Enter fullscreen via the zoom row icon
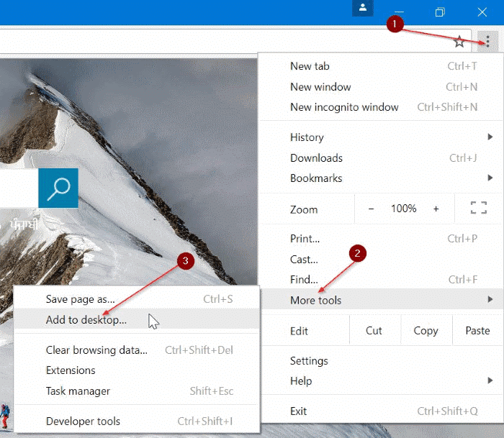Image resolution: width=504 pixels, height=438 pixels. coord(479,208)
